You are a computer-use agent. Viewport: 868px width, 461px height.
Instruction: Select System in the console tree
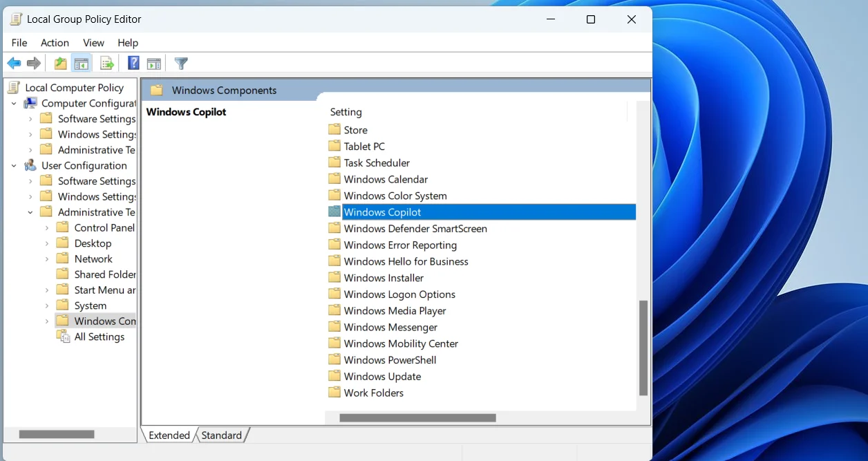pyautogui.click(x=91, y=305)
